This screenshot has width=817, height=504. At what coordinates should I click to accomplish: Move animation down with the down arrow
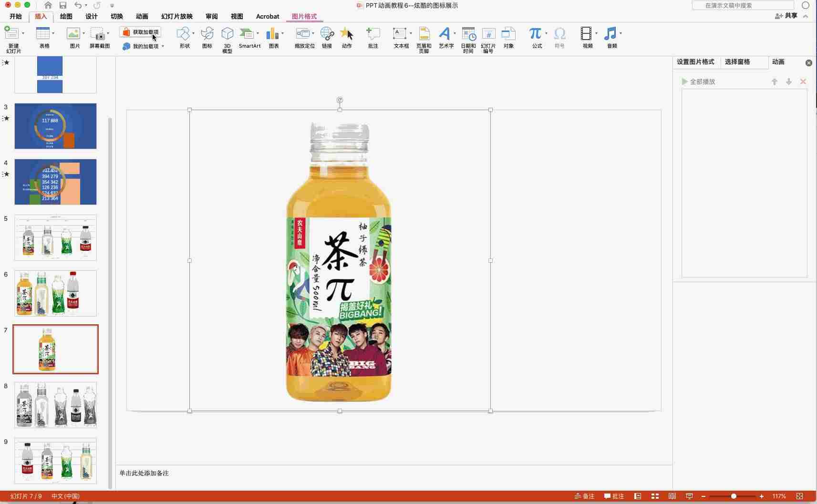(x=789, y=82)
